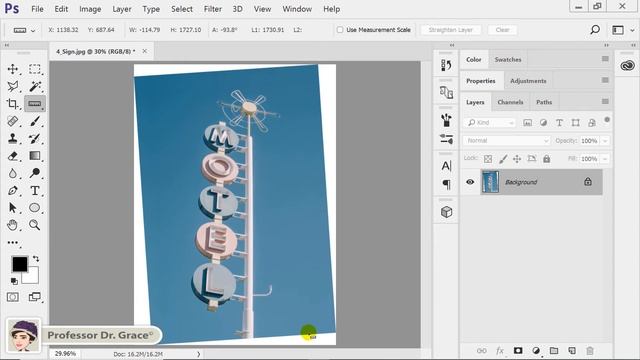
Task: Select the Zoom tool
Action: click(x=35, y=225)
